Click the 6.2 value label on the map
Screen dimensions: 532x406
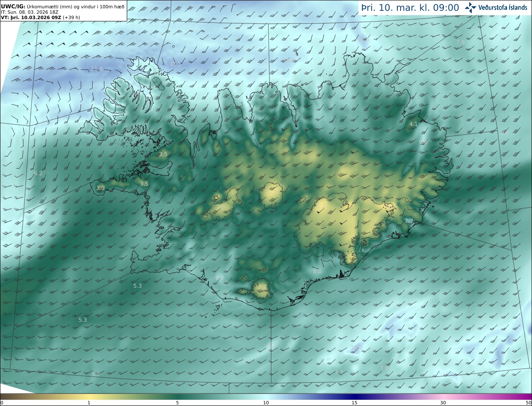point(38,174)
